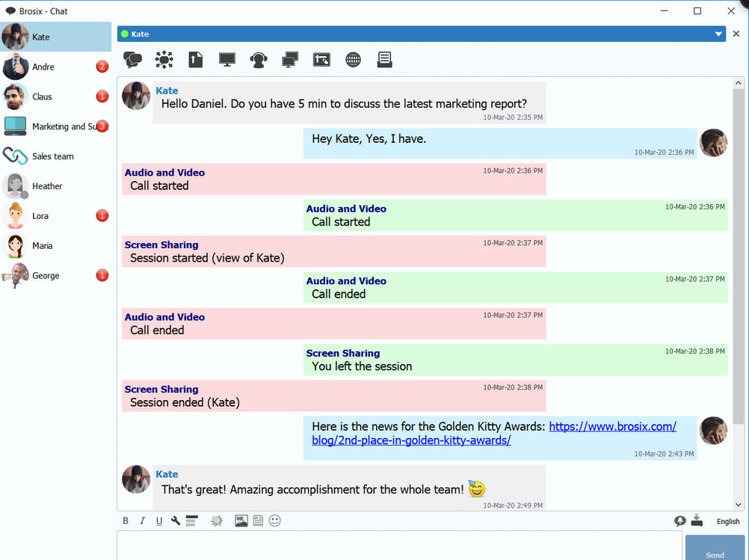Click the globe co-browse icon

pyautogui.click(x=353, y=60)
